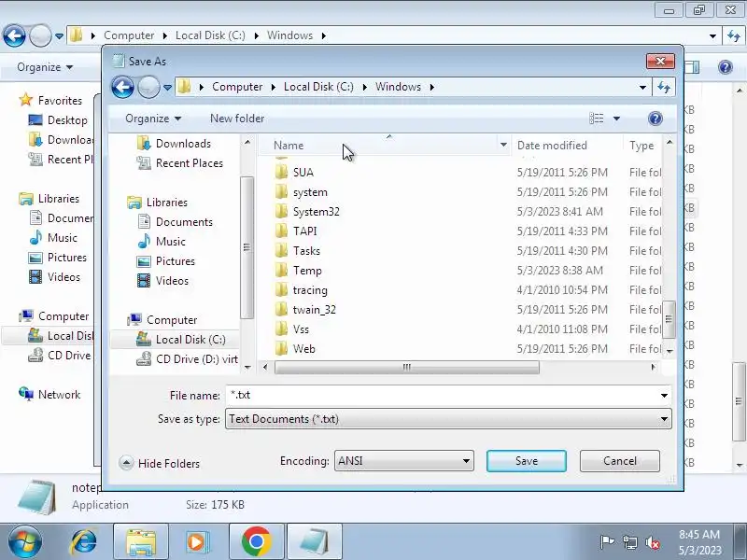Image resolution: width=747 pixels, height=560 pixels.
Task: Click the horizontal scrollbar in the file list
Action: [407, 367]
